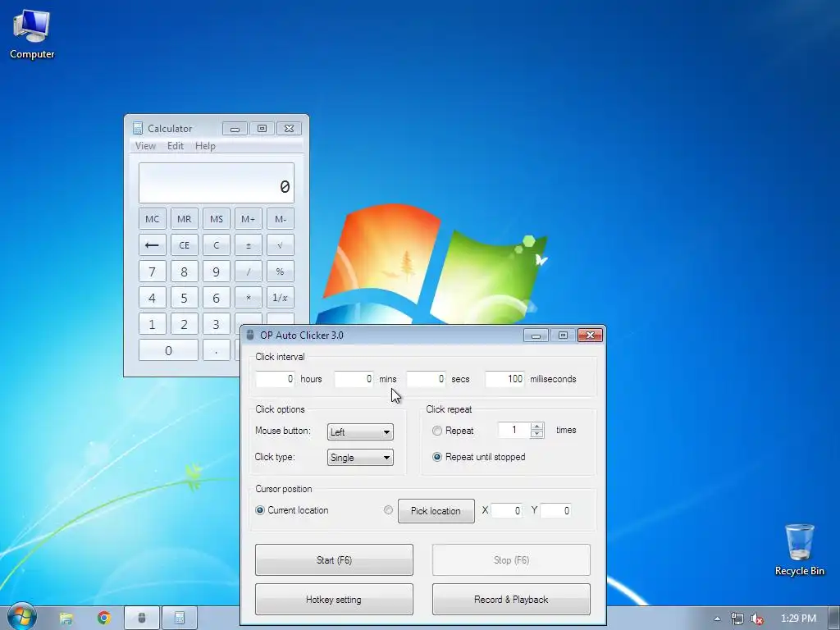Open Calculator Help menu
840x630 pixels.
(205, 146)
